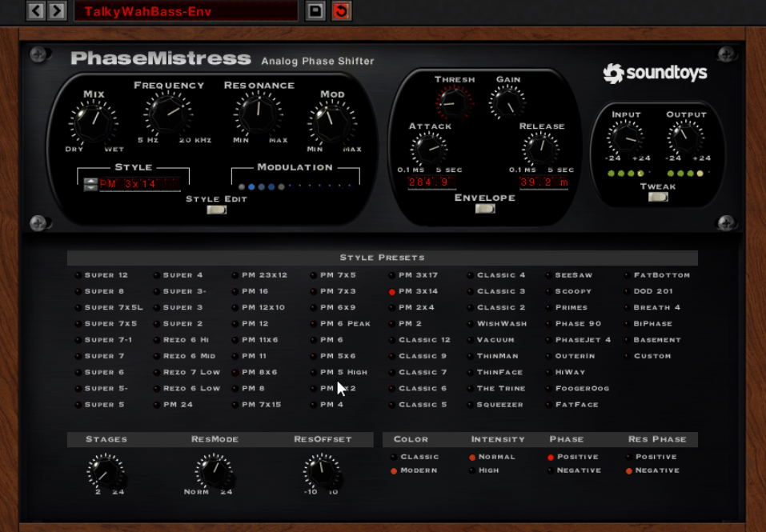Choose the PM 3x14 style preset

(414, 291)
